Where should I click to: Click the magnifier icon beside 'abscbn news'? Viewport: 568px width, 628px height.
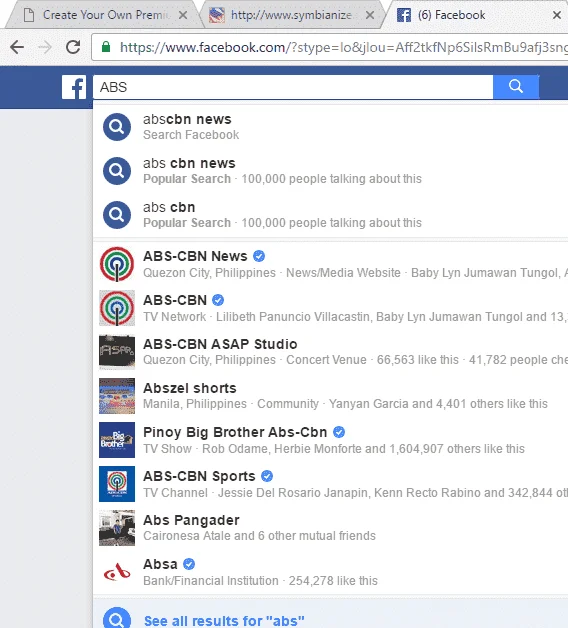pyautogui.click(x=117, y=127)
